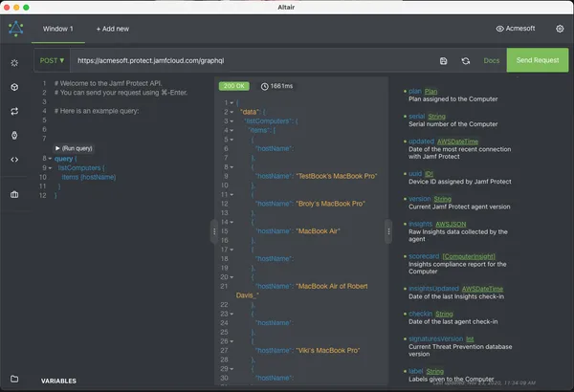The image size is (574, 392).
Task: Click the clock icon by 1661ms
Action: click(x=264, y=86)
